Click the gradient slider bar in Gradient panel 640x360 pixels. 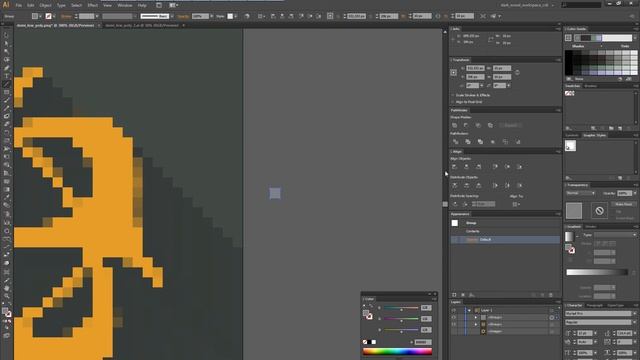(597, 272)
